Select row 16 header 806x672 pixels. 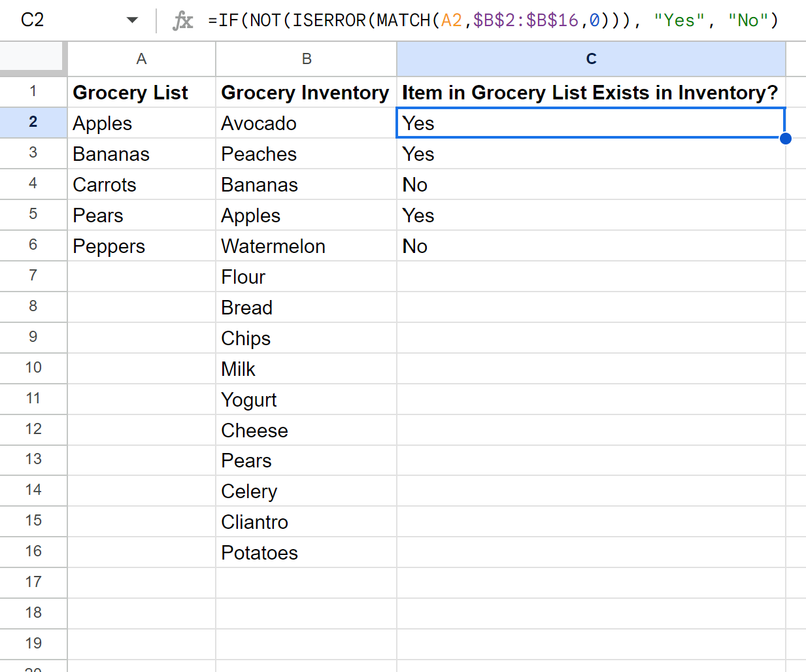point(33,552)
